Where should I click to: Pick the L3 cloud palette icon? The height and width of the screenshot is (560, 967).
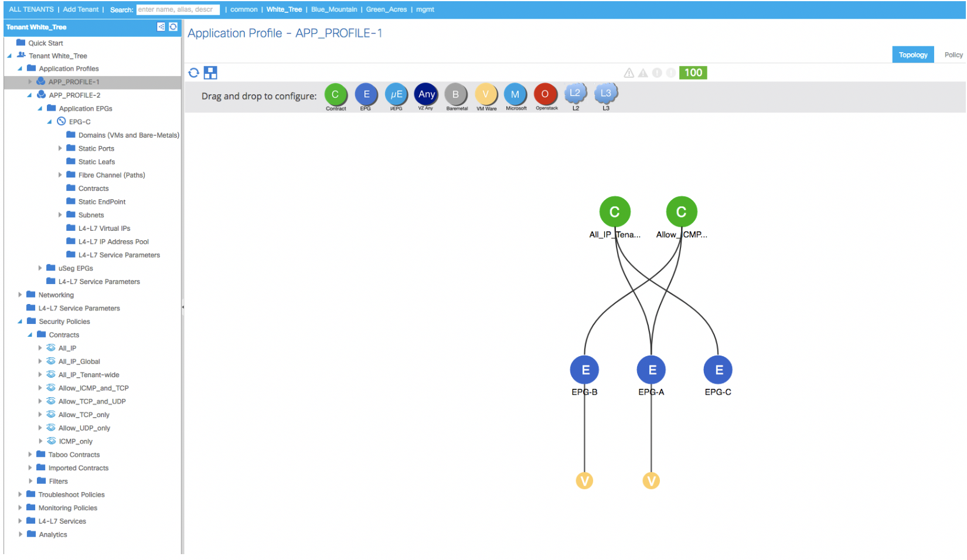(606, 94)
